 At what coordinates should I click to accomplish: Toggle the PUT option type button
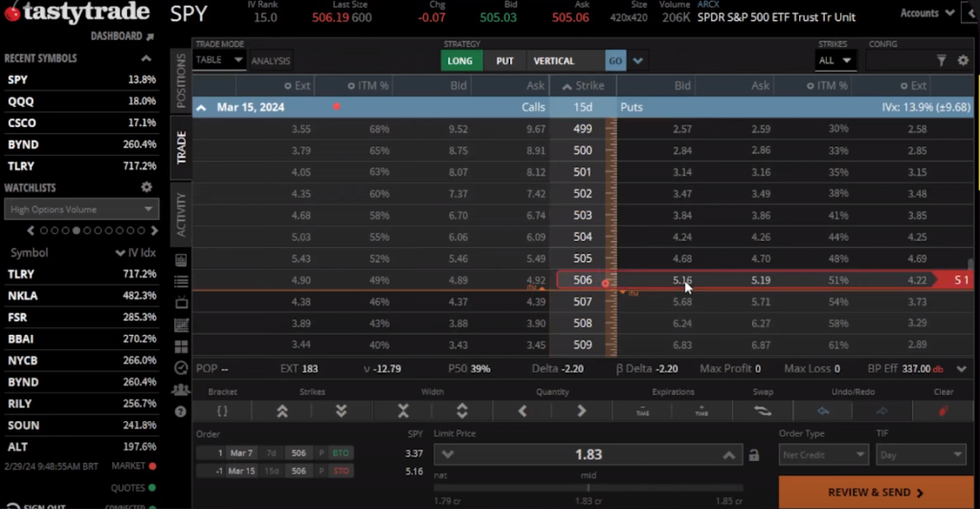point(504,60)
